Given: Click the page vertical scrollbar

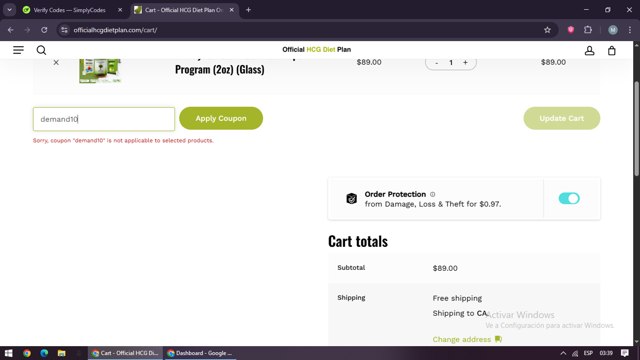Looking at the screenshot, I should [x=636, y=129].
